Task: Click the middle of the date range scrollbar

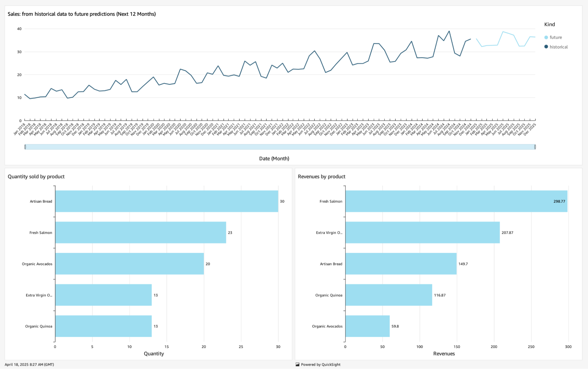Action: click(280, 147)
